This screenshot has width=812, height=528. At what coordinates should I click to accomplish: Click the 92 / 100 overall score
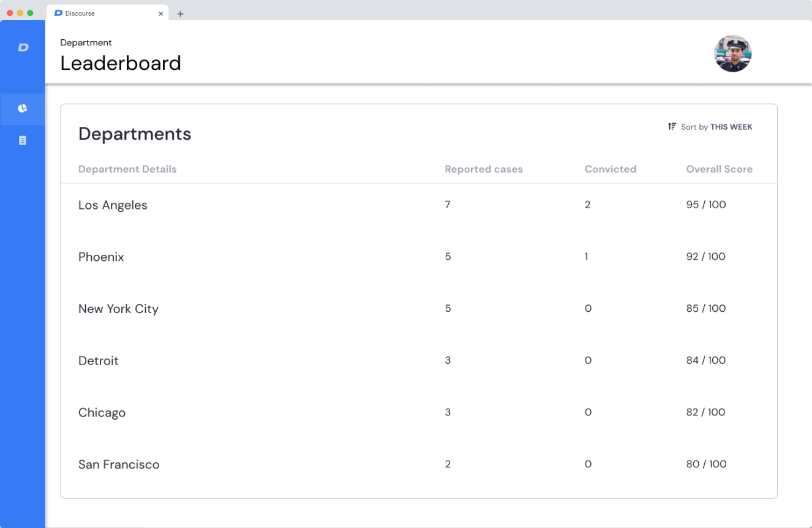706,257
